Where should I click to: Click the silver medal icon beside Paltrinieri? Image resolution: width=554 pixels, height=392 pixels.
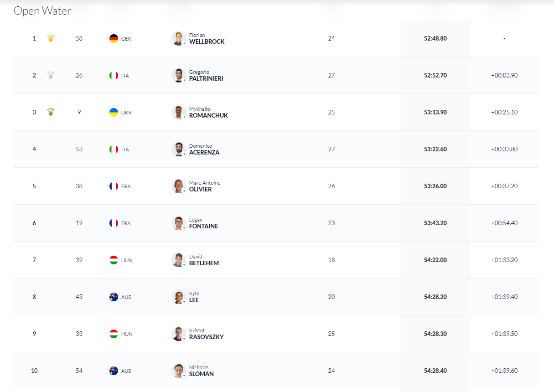[51, 75]
